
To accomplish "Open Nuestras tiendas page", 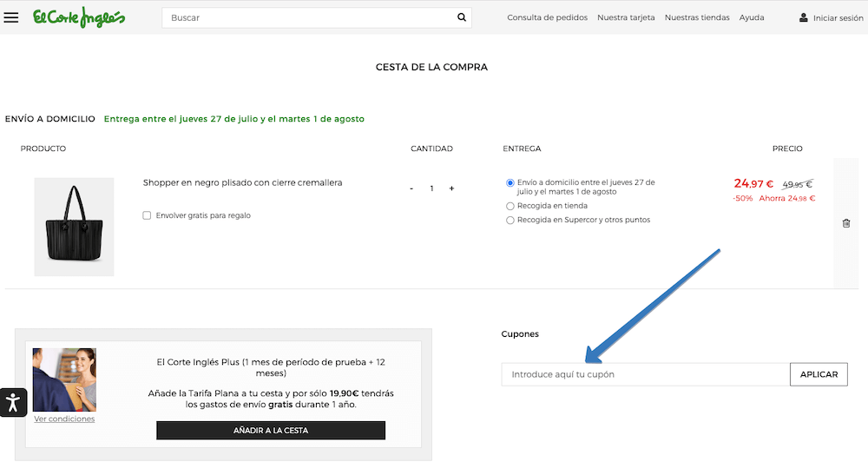I will 697,17.
